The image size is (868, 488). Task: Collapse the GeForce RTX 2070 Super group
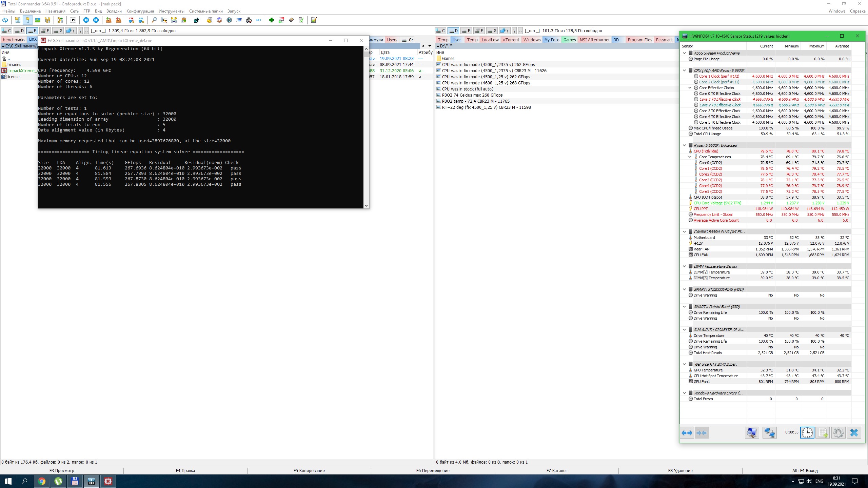[684, 364]
